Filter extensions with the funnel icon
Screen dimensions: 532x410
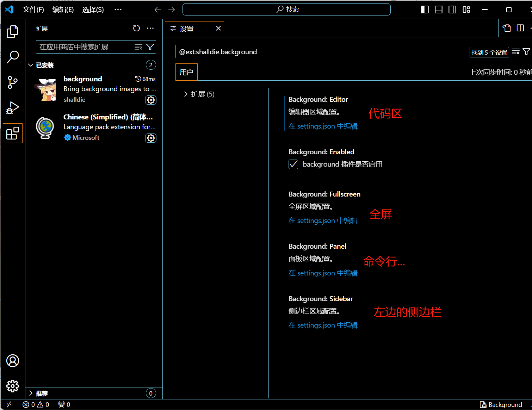(x=150, y=47)
